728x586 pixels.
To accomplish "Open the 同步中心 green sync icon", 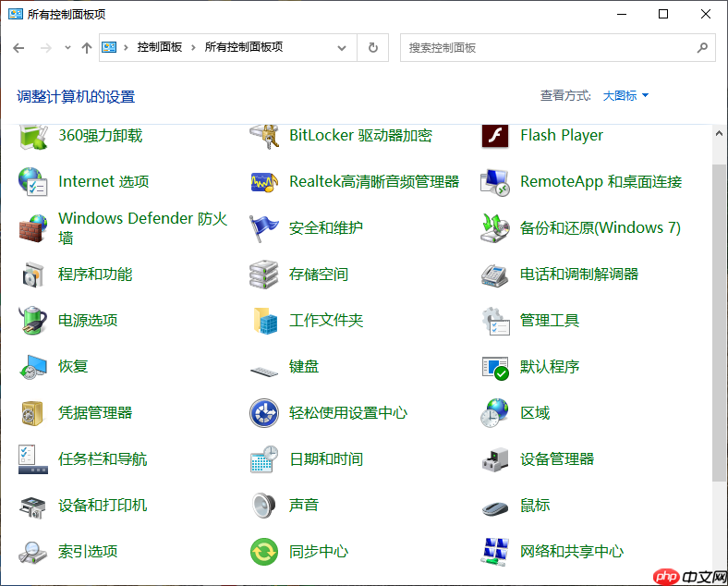I will click(x=264, y=552).
